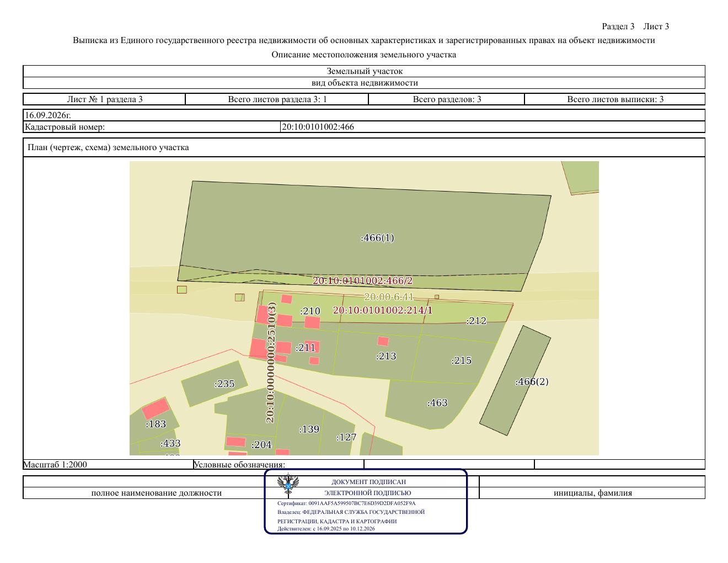Image resolution: width=728 pixels, height=563 pixels.
Task: Select the 'Всего разделов: 3' cell
Action: tap(447, 99)
